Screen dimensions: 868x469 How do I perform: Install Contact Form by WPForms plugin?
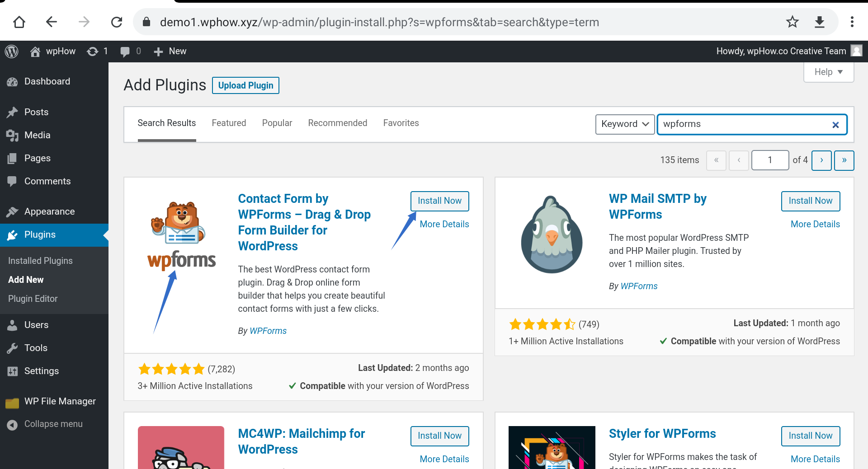point(439,201)
